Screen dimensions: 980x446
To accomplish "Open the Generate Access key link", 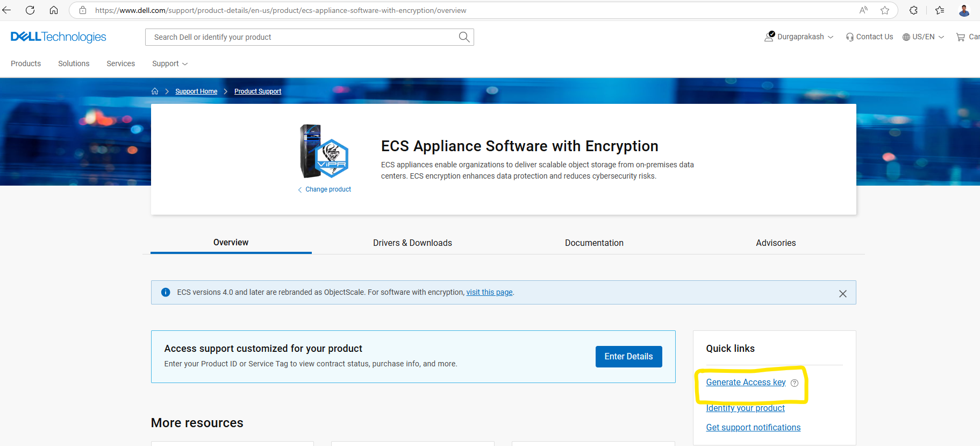I will pos(746,383).
